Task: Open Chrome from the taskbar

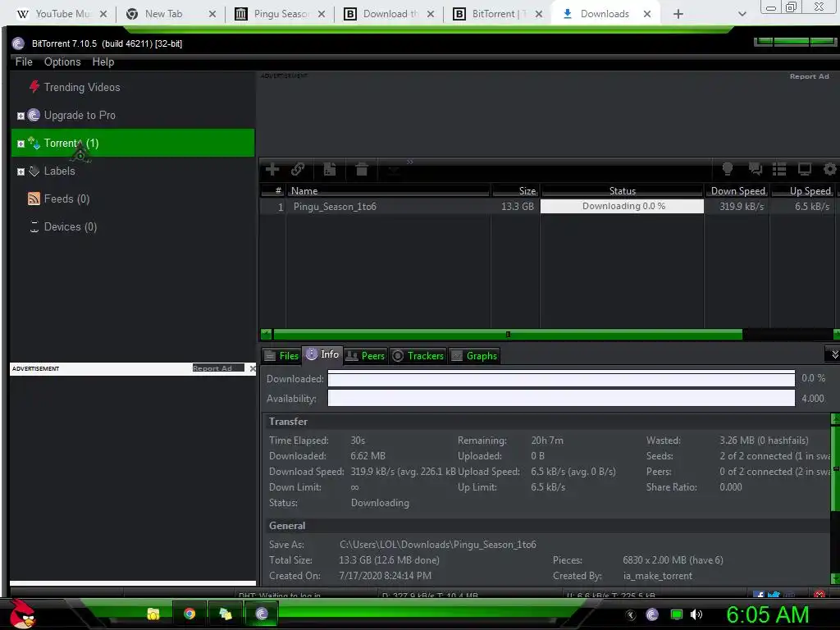Action: click(x=189, y=614)
